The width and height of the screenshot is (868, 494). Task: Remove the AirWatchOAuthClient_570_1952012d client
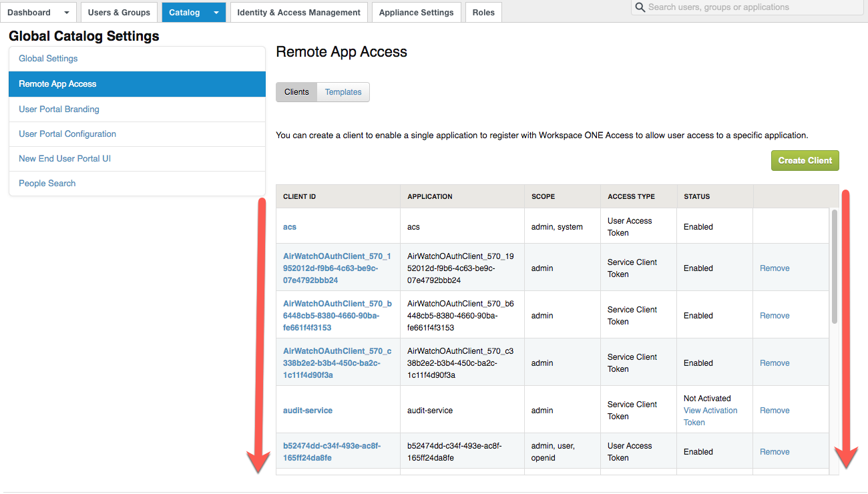[775, 268]
